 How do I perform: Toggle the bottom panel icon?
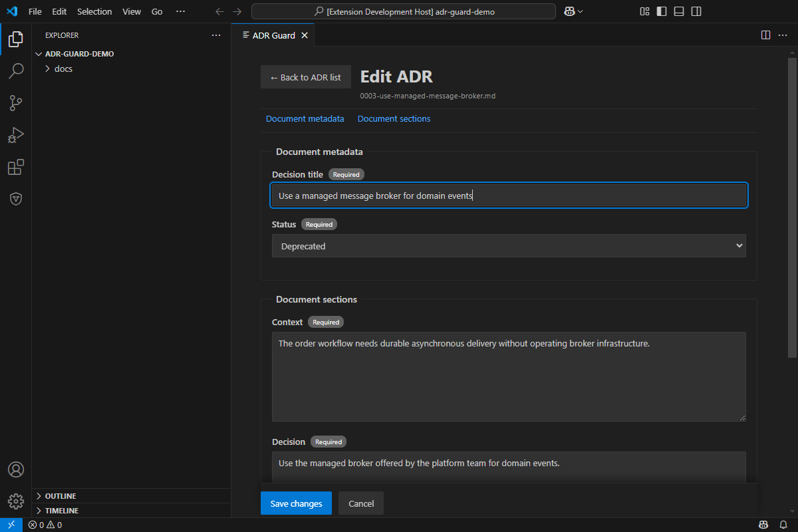coord(679,11)
